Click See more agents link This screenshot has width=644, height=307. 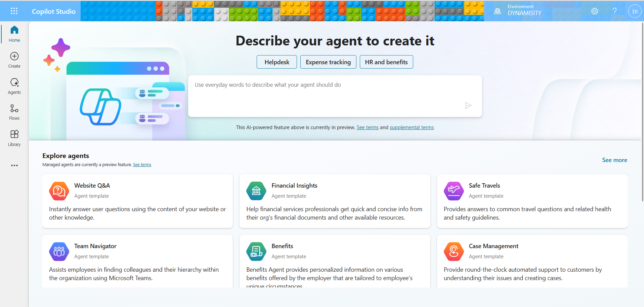coord(614,160)
